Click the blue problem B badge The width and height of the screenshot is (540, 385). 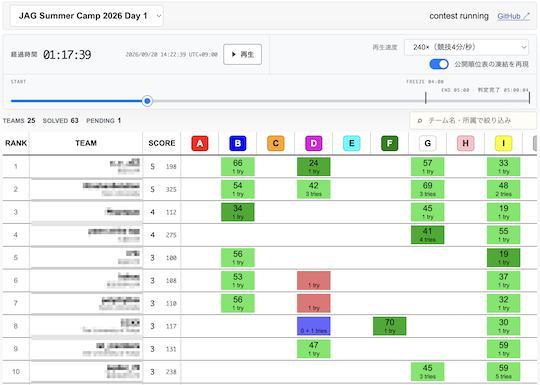(238, 143)
